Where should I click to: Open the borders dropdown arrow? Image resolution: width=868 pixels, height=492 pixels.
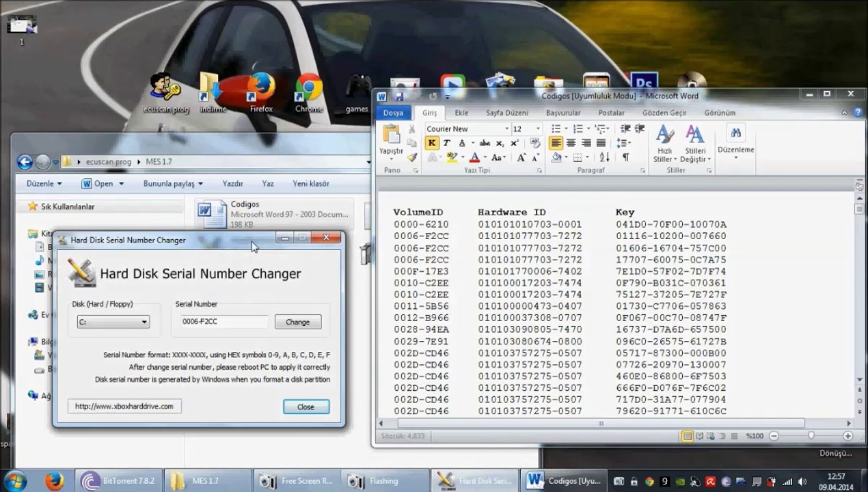[x=588, y=157]
